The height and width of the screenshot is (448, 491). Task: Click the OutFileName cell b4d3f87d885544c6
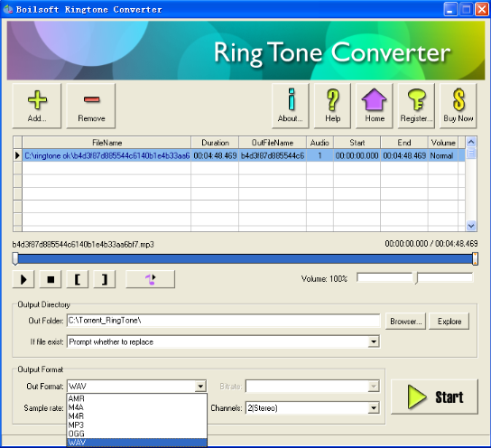tap(273, 155)
